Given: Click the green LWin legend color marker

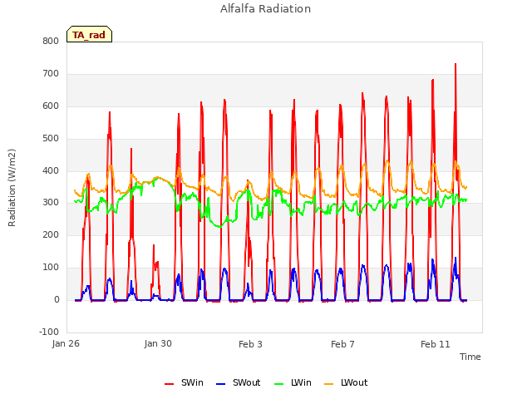Looking at the screenshot, I should [x=278, y=384].
